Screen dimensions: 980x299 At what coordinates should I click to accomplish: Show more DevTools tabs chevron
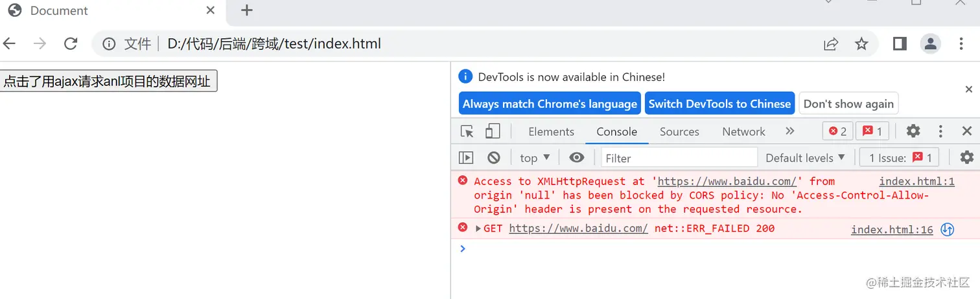[x=789, y=131]
